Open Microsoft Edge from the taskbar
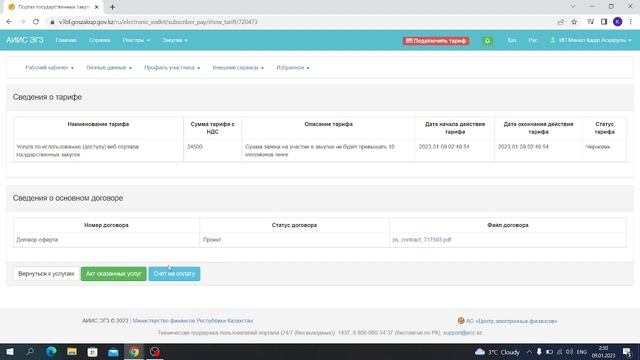The image size is (640, 360). pyautogui.click(x=51, y=352)
